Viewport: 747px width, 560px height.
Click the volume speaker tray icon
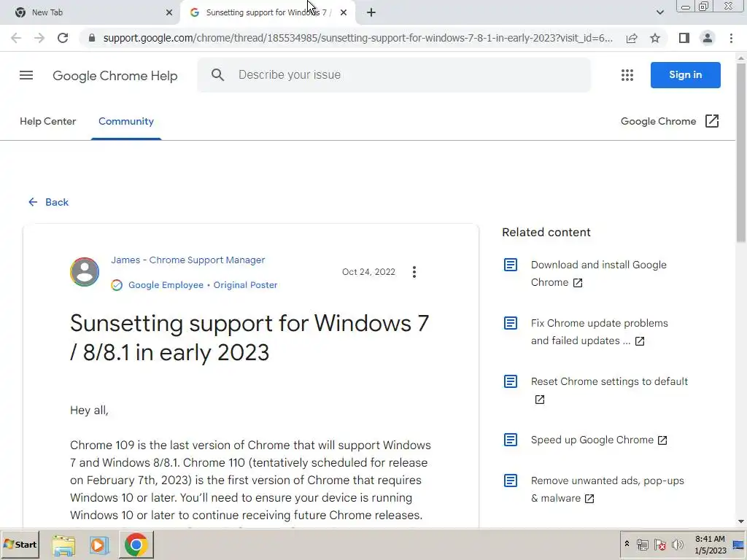(677, 545)
